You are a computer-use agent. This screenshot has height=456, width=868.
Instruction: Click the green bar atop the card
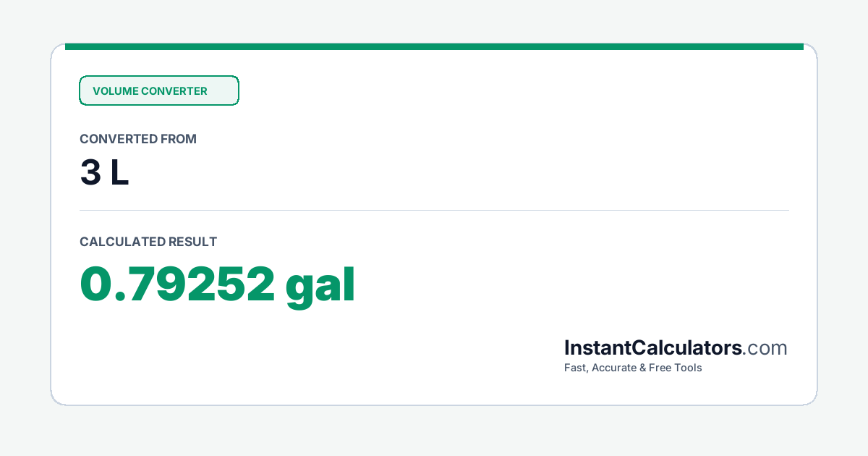[x=434, y=46]
